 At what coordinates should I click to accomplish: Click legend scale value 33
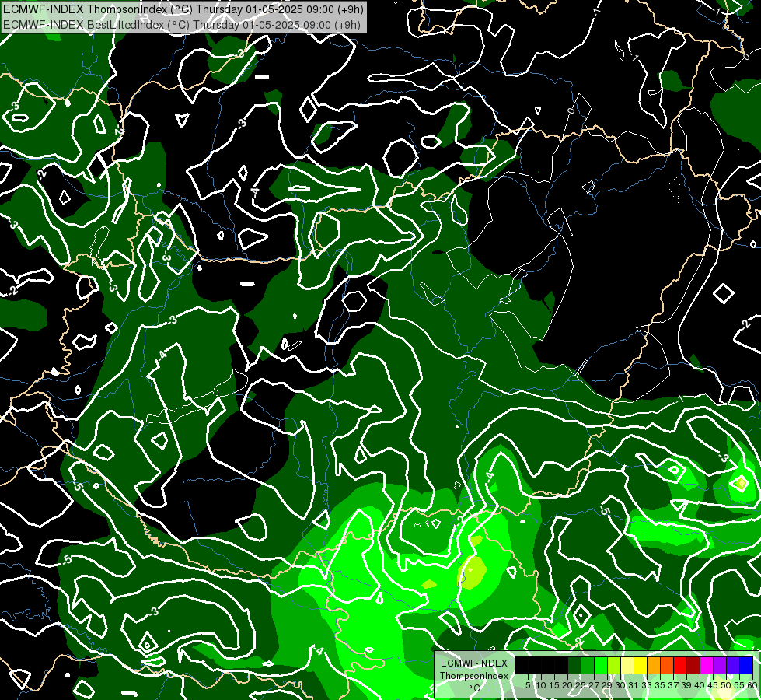(x=647, y=685)
